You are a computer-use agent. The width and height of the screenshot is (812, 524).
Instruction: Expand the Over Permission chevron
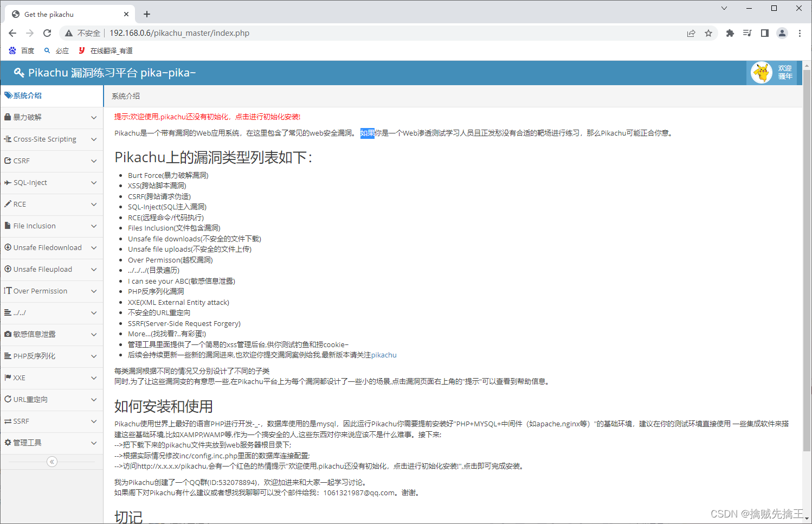[94, 291]
